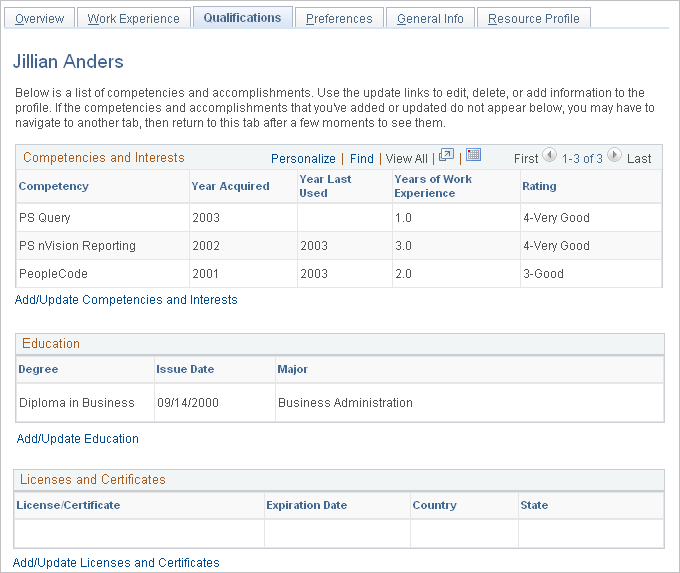Click the Education section title
Screen dimensions: 680x573
tap(51, 344)
